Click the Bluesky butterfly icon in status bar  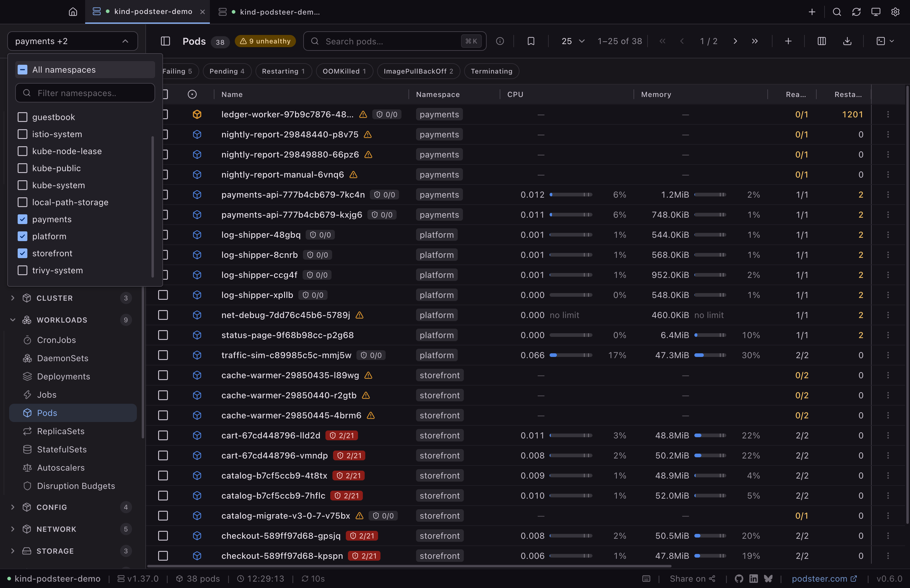768,579
